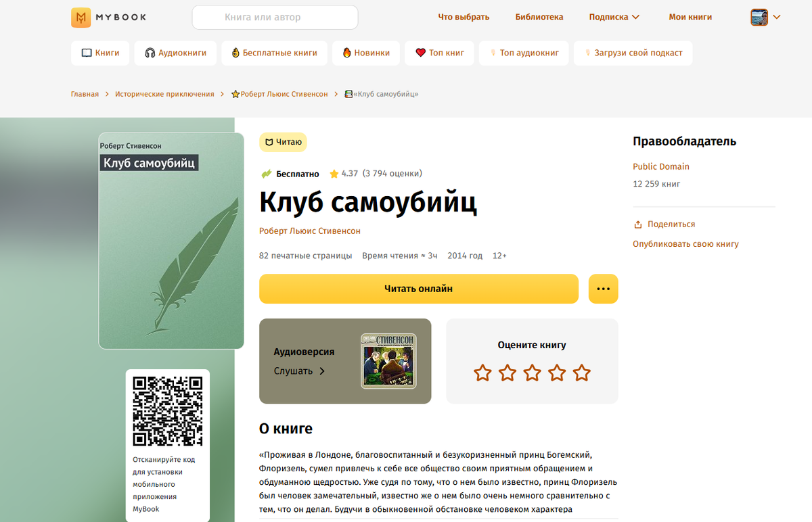Rate the book two stars
This screenshot has width=812, height=522.
(507, 373)
